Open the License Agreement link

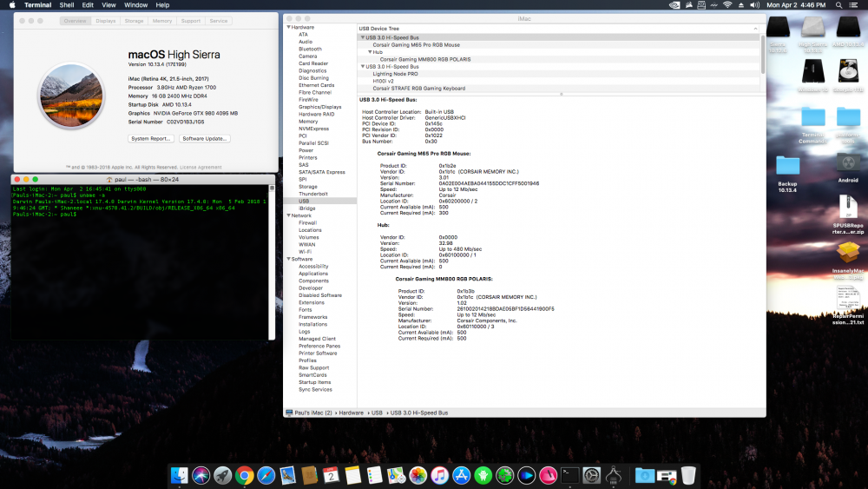201,168
